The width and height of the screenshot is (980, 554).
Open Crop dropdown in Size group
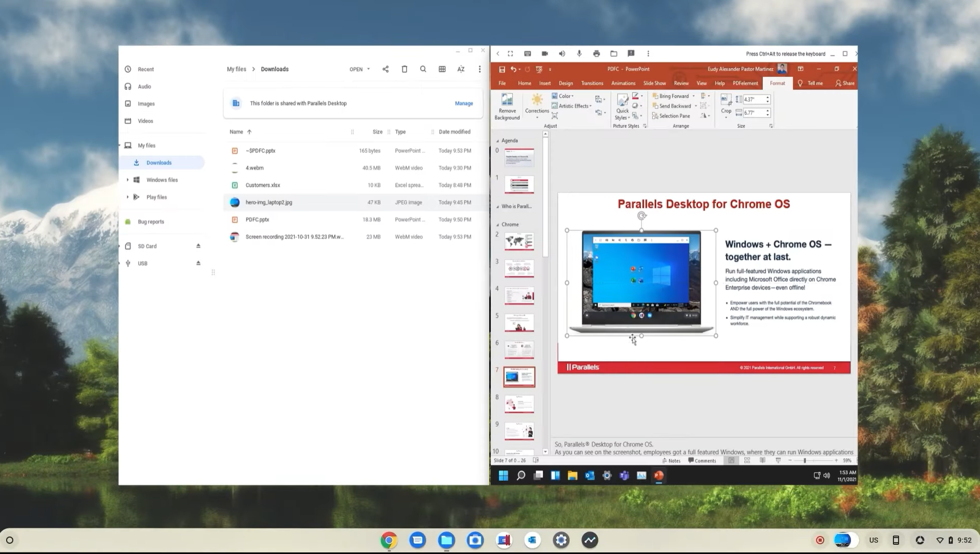(x=726, y=117)
